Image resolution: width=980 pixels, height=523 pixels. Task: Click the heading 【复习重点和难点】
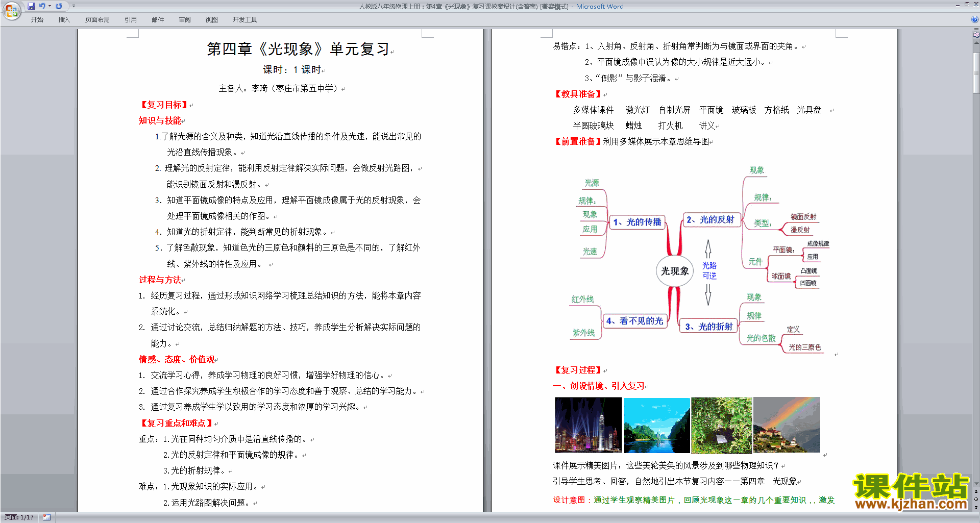pos(176,423)
